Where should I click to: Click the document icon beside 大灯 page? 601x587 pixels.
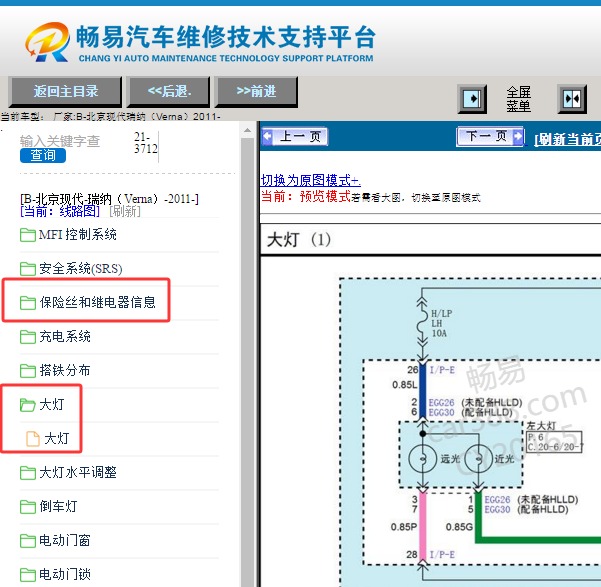tap(33, 439)
